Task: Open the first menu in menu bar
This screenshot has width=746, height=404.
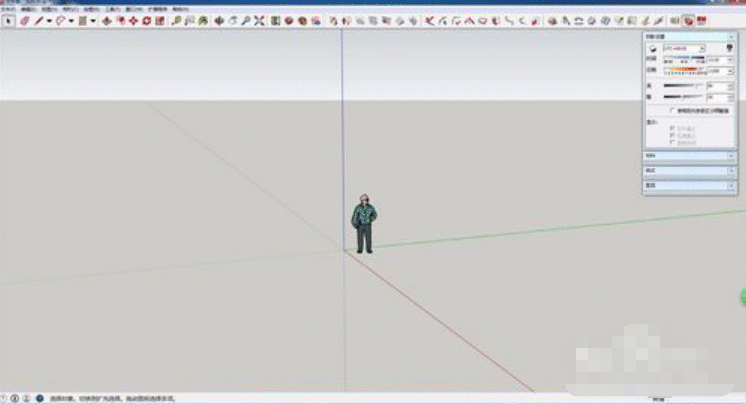Action: (7, 8)
